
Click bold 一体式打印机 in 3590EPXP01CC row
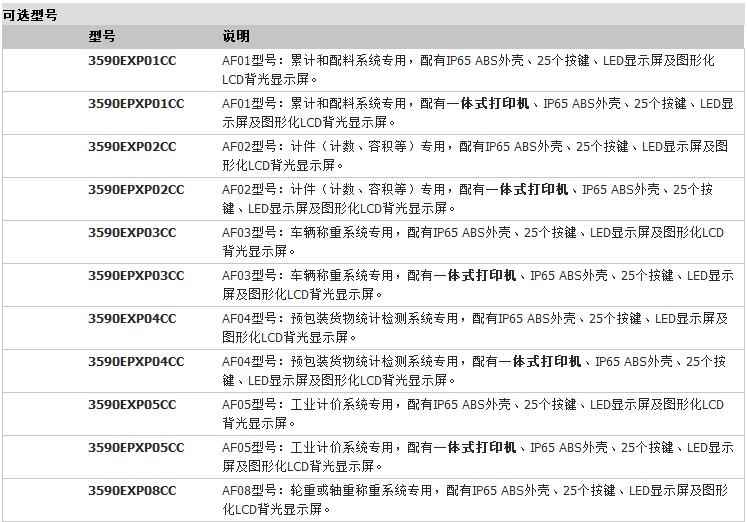coord(496,104)
